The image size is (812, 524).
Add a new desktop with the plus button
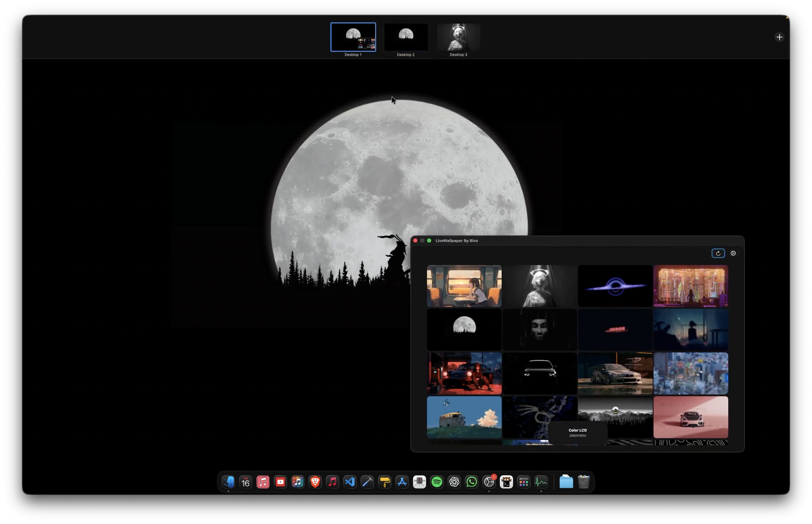pos(780,37)
